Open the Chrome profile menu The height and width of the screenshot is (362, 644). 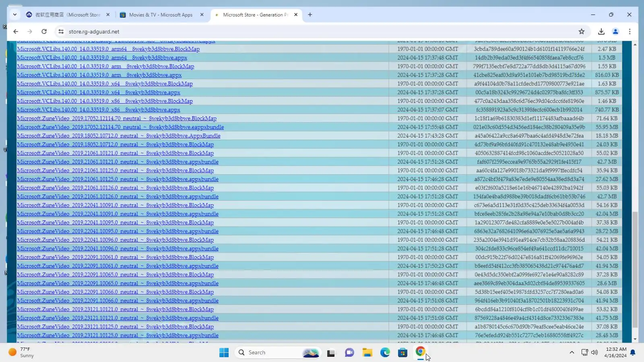(x=615, y=31)
